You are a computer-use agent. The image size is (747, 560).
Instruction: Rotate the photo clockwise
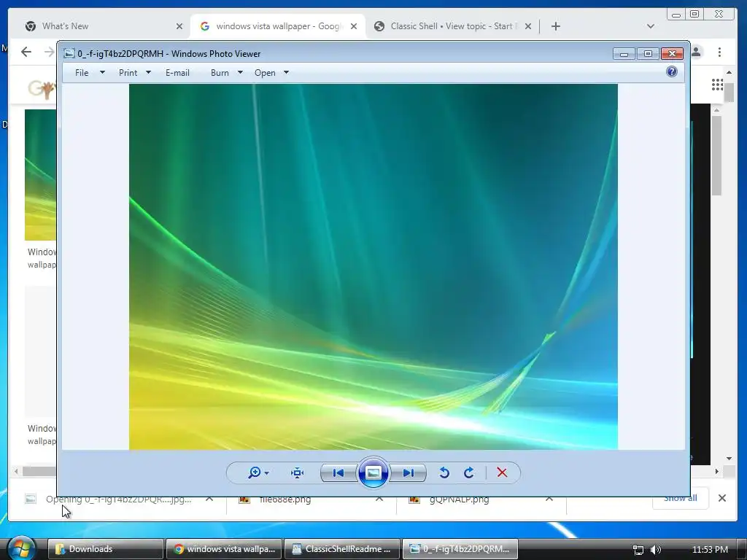pos(469,472)
